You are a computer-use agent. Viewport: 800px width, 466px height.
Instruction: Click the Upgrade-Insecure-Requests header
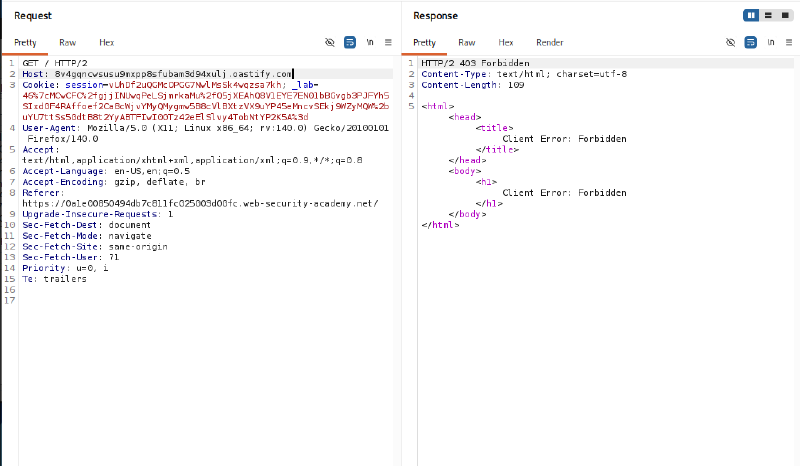point(97,214)
